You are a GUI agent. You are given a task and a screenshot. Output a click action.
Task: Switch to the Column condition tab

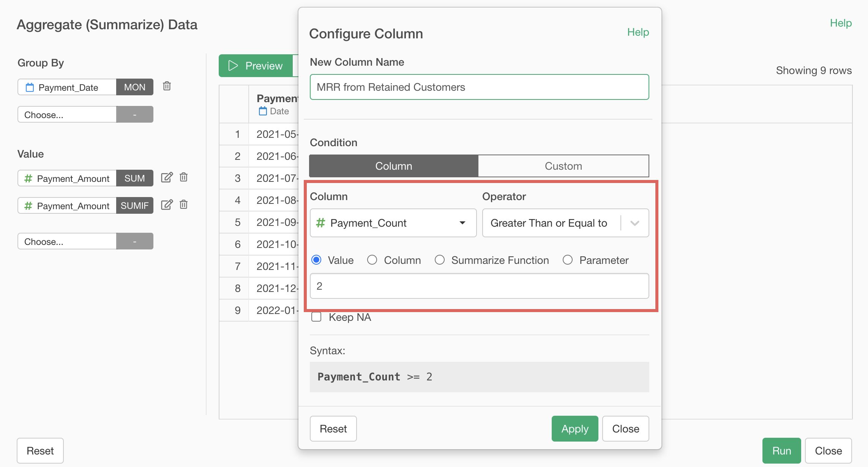tap(394, 166)
